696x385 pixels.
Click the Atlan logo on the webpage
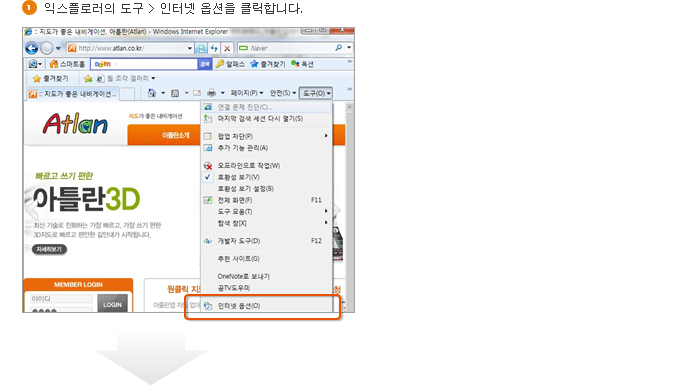tap(75, 123)
